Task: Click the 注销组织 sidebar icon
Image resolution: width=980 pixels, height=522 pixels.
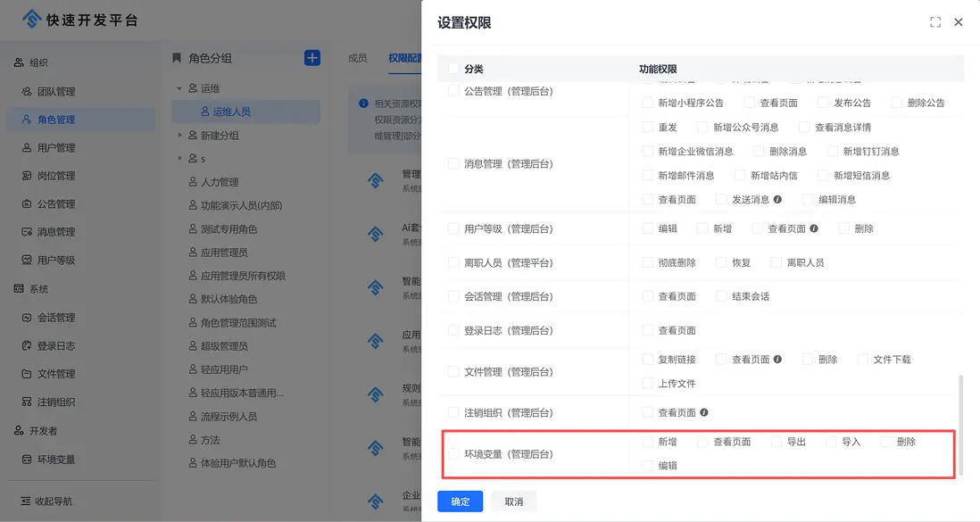Action: pos(27,402)
